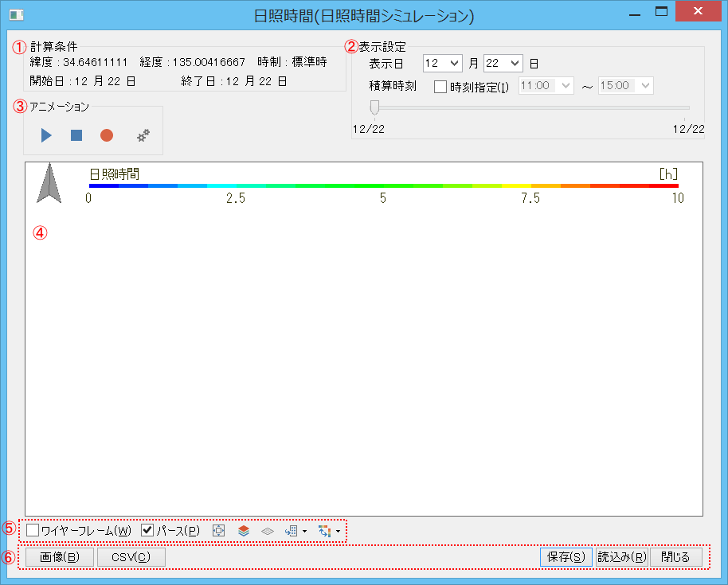Click the 読込み(R) load button

tap(622, 557)
